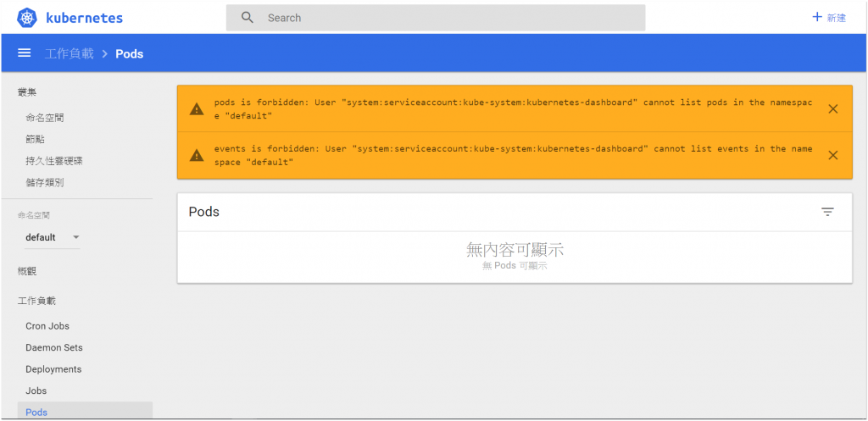Viewport: 868px width, 421px height.
Task: Open 儲存類別 in sidebar
Action: [x=45, y=183]
